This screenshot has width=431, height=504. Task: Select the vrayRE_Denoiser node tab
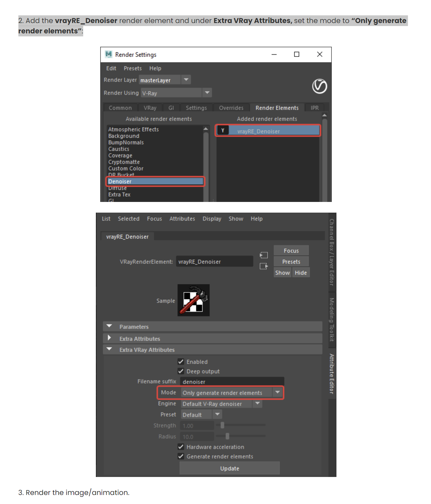click(127, 236)
